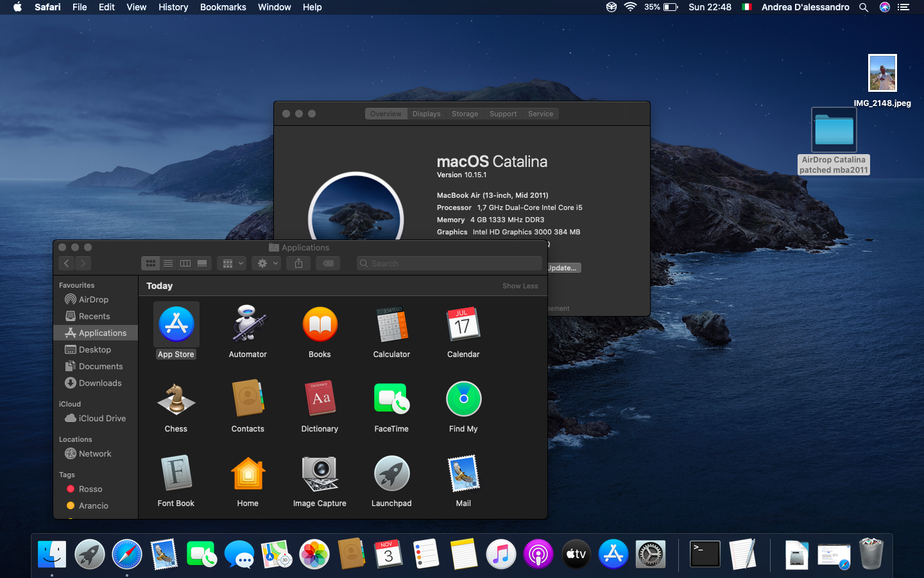Select Recents in Finder sidebar
This screenshot has height=578, width=924.
[95, 316]
